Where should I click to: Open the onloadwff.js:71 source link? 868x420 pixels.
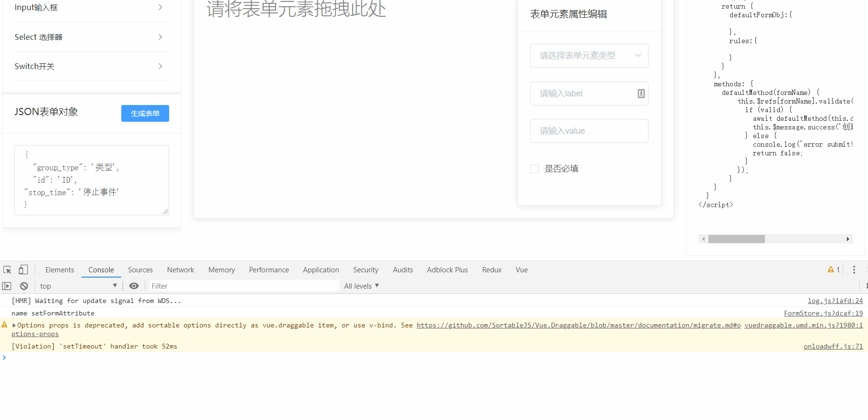click(833, 347)
